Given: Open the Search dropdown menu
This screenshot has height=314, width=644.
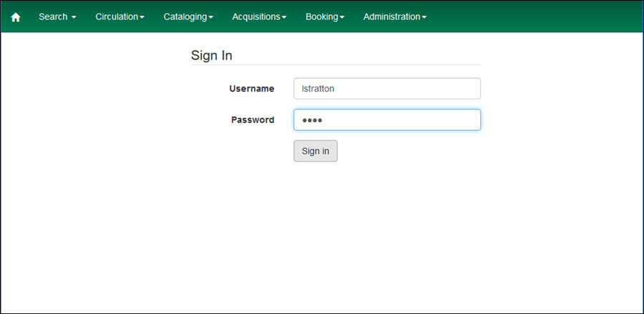Looking at the screenshot, I should coord(57,17).
